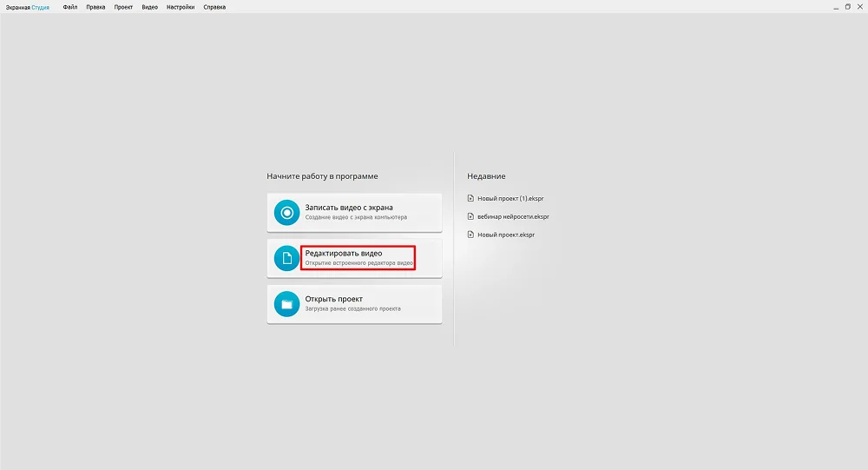868x470 pixels.
Task: Open the Правка menu
Action: click(95, 7)
